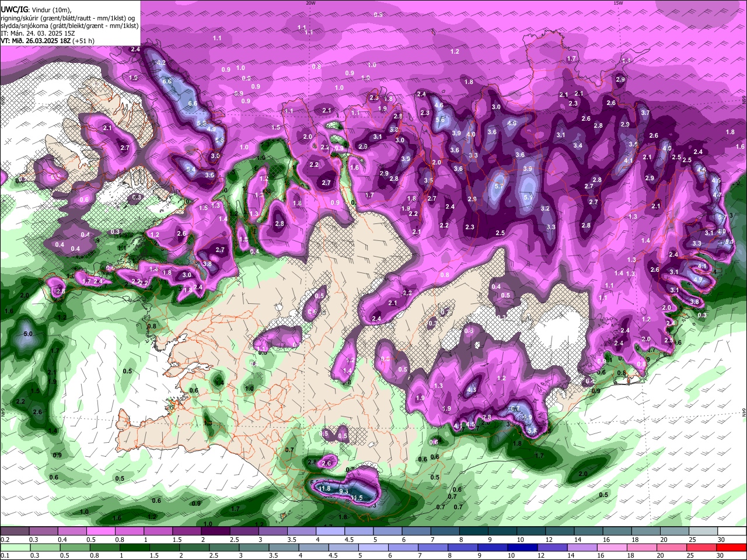Screen dimensions: 747x560
Task: Select top legend row swatch labeled 0.2
Action: 15,531
